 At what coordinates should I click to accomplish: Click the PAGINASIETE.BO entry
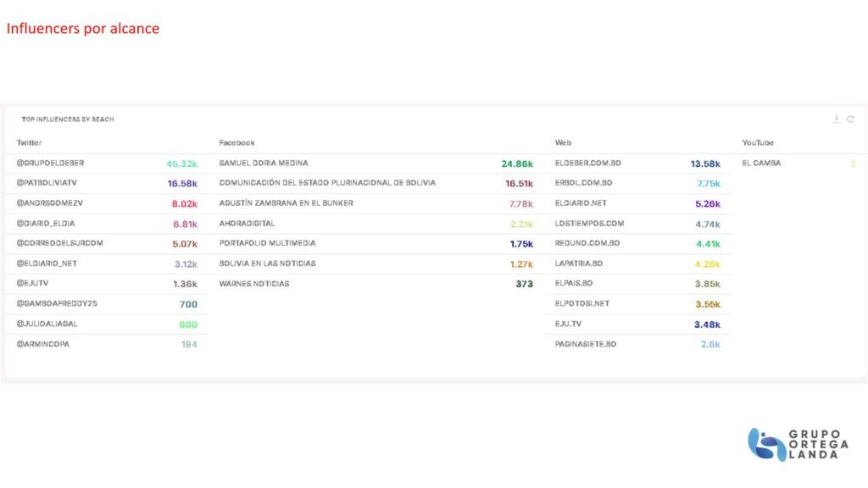[x=586, y=344]
